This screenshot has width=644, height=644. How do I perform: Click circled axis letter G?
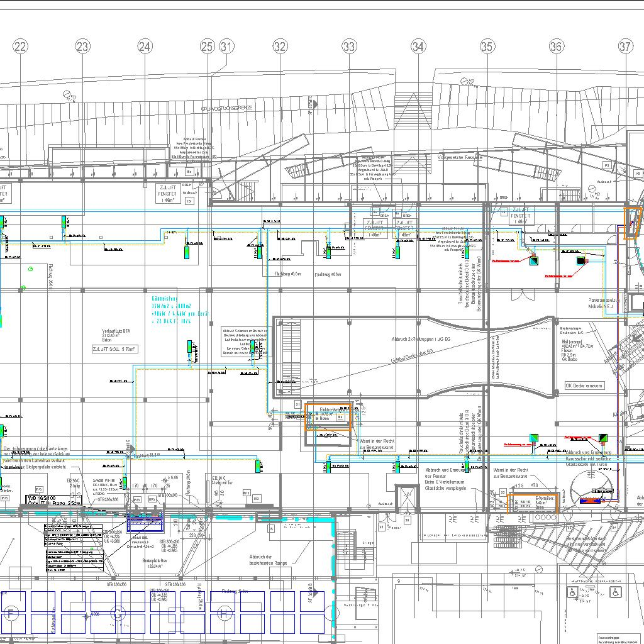[118, 614]
